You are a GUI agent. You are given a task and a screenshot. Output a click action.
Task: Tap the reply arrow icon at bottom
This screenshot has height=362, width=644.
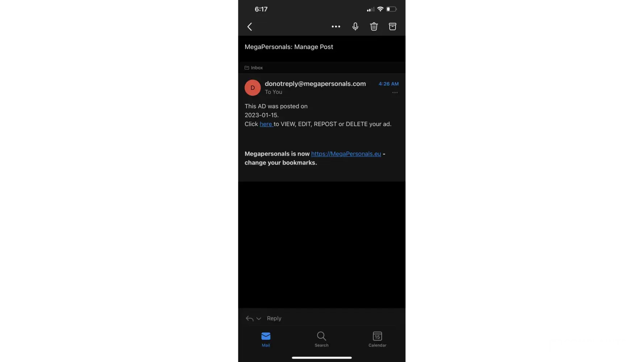[x=250, y=319]
